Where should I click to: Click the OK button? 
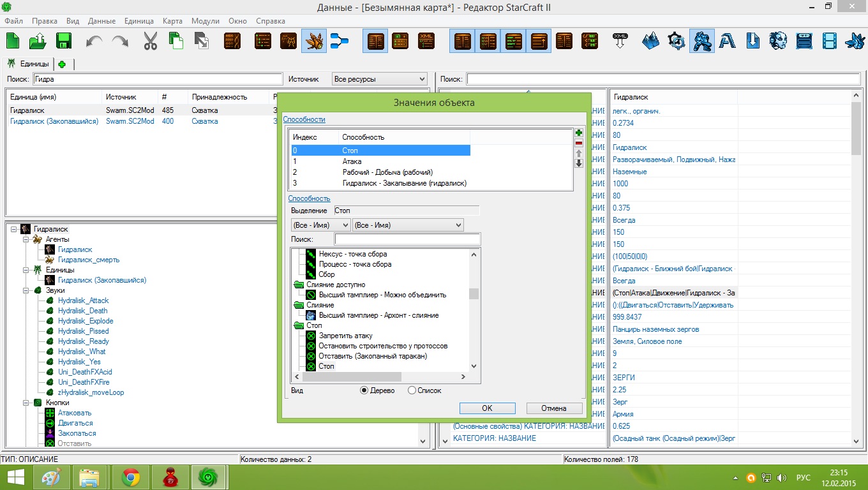(x=487, y=408)
